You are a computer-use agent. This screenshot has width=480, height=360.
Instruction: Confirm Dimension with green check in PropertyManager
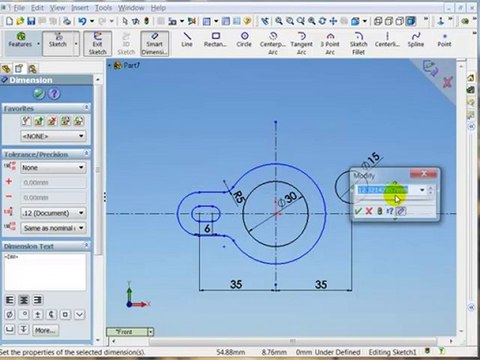point(39,94)
